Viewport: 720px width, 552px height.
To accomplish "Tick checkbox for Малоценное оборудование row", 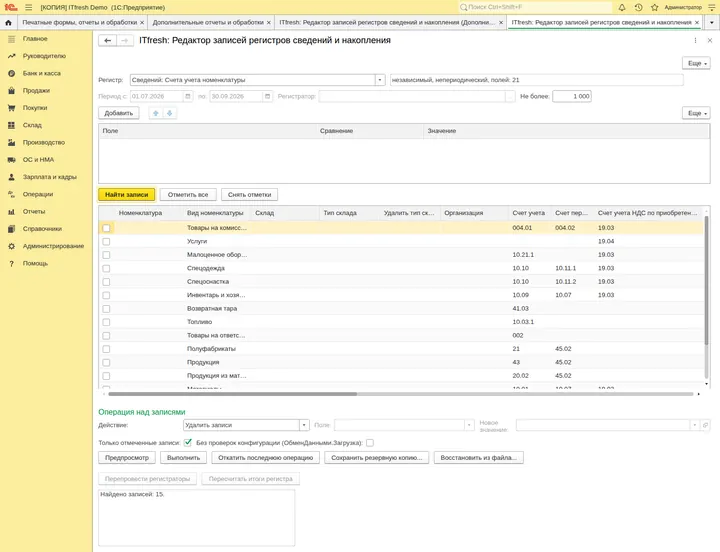I will (x=106, y=255).
